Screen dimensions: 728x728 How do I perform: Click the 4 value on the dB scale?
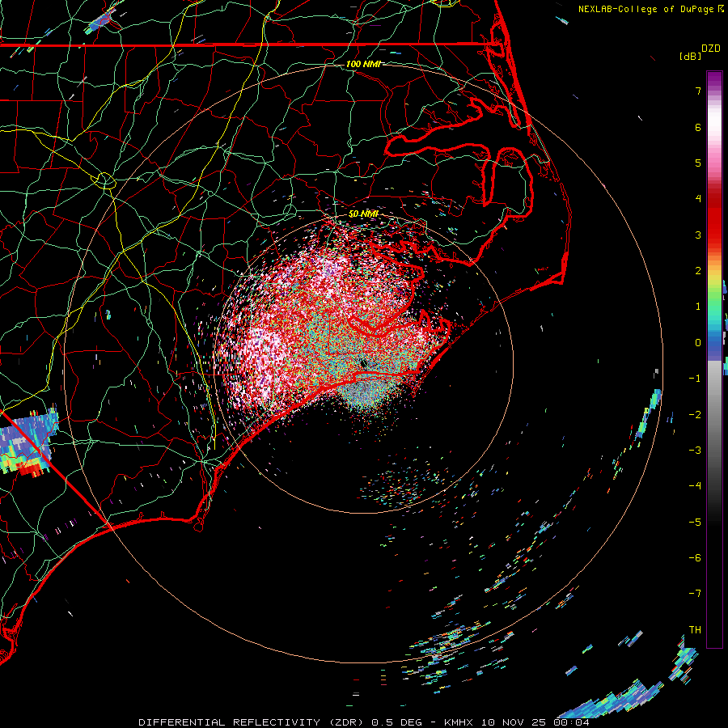[698, 199]
